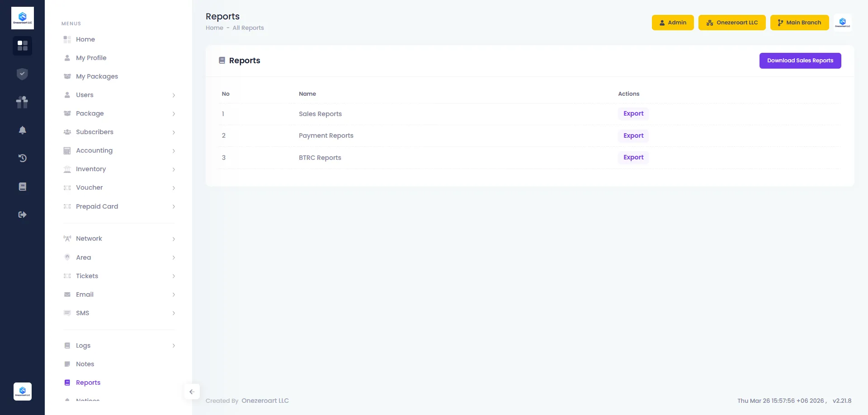
Task: Click the shield verification icon in sidebar
Action: click(x=22, y=74)
